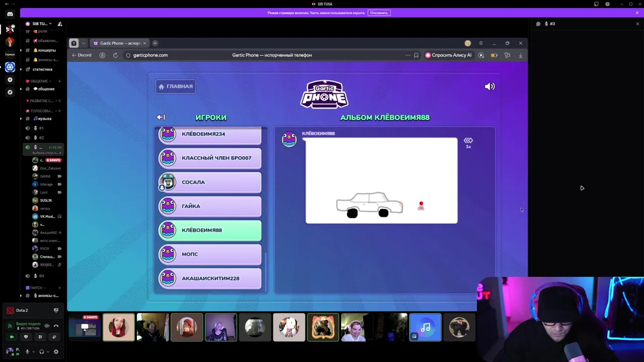Collapse ОБЩЕНИЕ category
This screenshot has height=362, width=644.
point(38,81)
